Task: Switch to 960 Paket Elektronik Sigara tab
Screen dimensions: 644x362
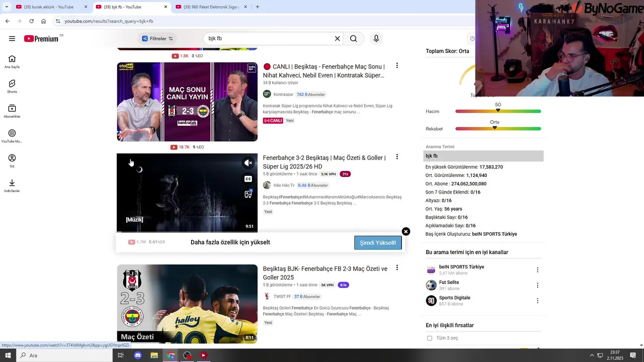Action: coord(211,7)
